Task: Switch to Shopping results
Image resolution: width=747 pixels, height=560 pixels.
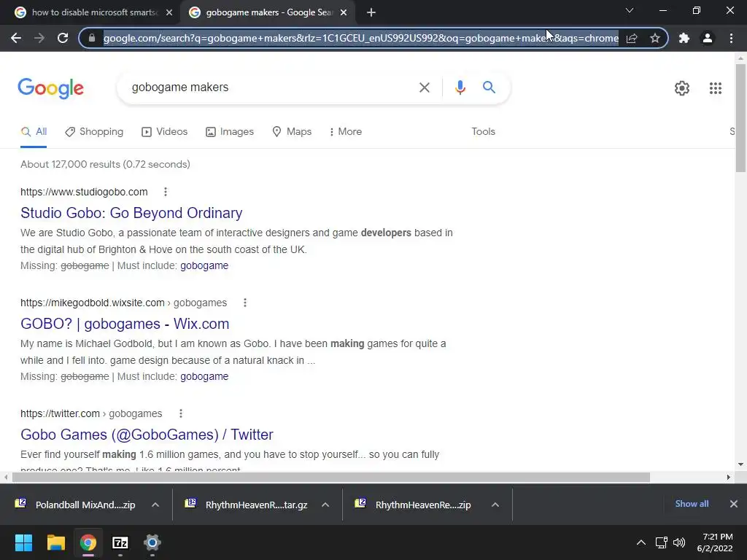Action: point(94,132)
